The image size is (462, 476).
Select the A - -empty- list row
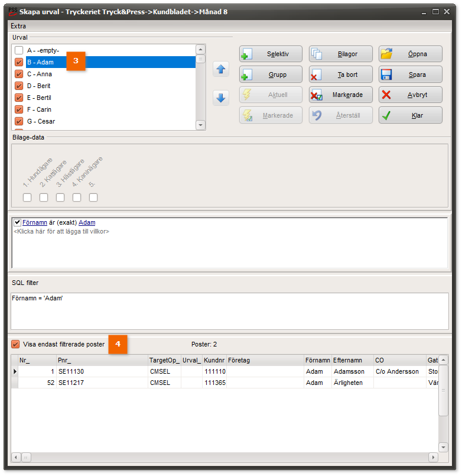110,50
